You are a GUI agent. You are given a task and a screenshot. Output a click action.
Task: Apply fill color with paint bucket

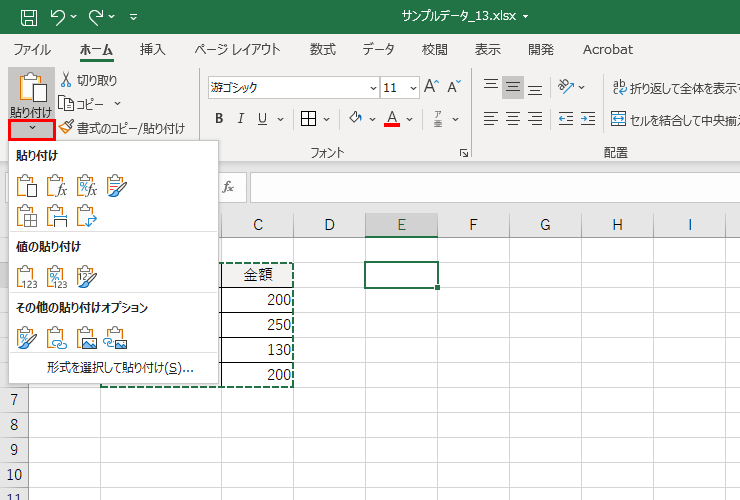[x=355, y=118]
